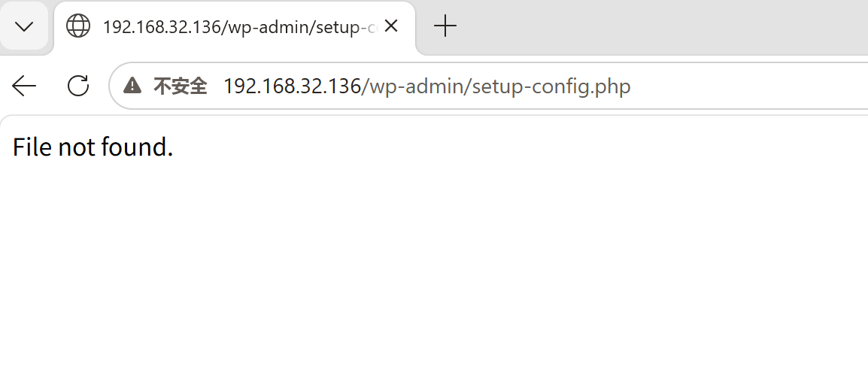The height and width of the screenshot is (382, 868).
Task: Close the setup-config tab with X
Action: click(x=391, y=26)
